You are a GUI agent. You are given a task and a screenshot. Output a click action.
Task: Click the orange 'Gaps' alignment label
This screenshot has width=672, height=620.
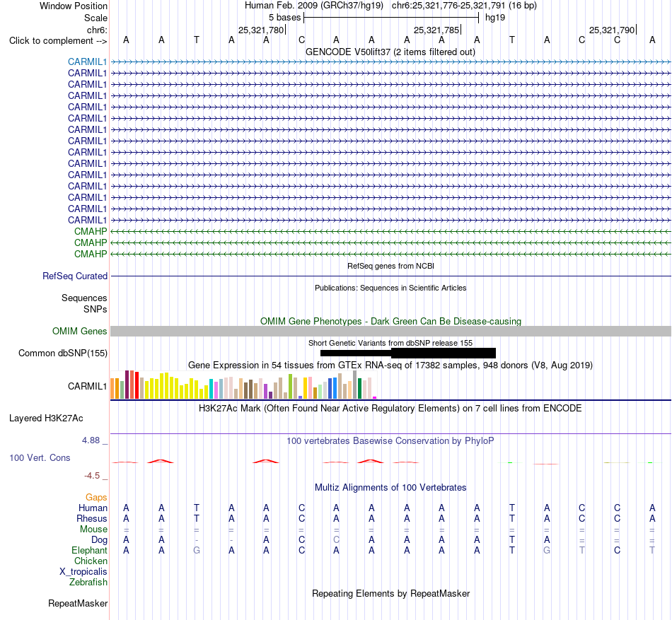[x=96, y=497]
